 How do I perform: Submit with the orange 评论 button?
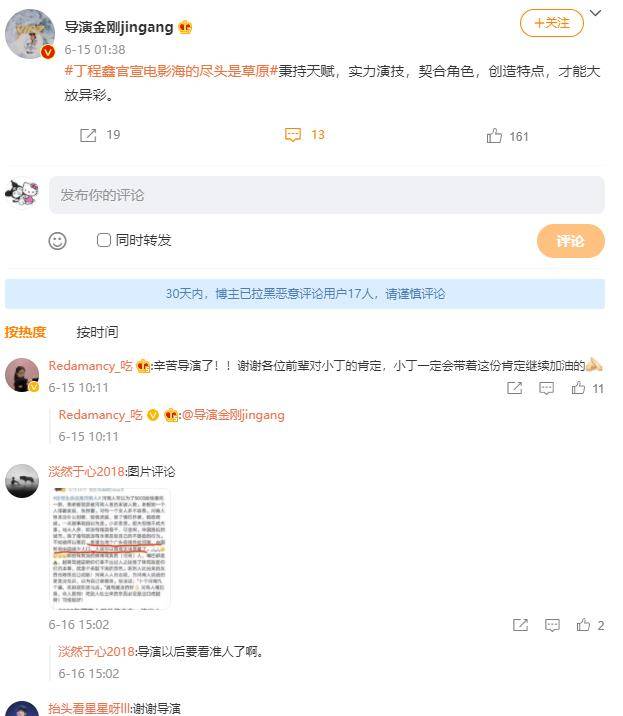[570, 241]
